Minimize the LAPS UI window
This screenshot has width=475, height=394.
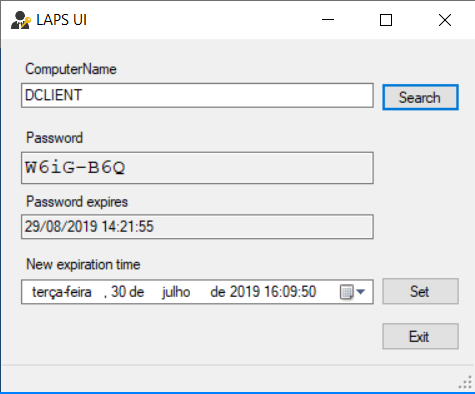pyautogui.click(x=328, y=20)
